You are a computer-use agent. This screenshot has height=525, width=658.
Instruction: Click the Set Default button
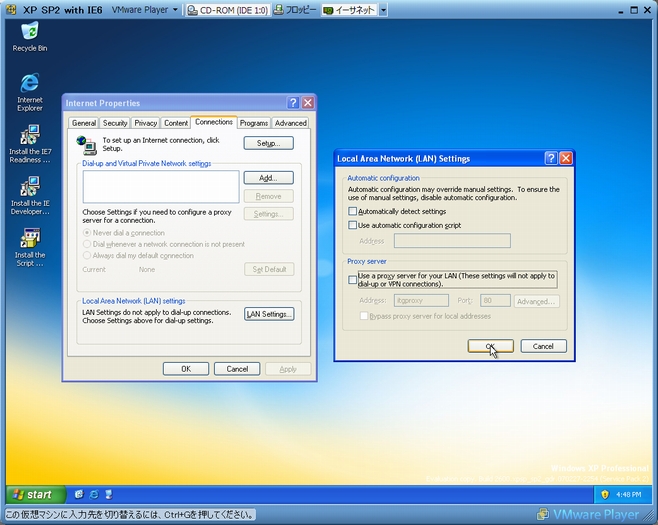click(x=269, y=269)
